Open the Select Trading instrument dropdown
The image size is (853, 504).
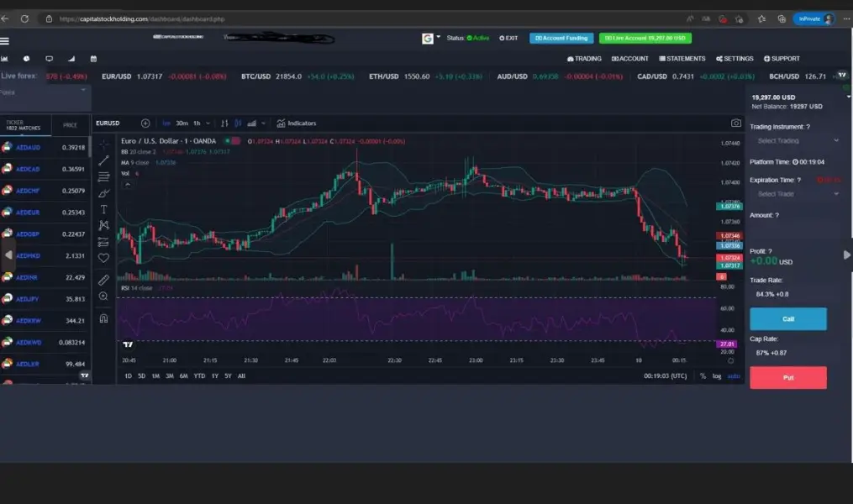[797, 141]
